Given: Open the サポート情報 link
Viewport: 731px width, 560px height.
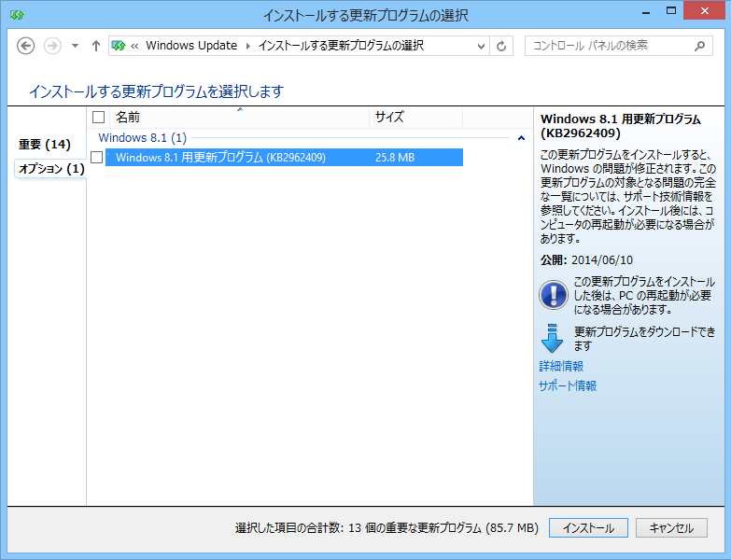Looking at the screenshot, I should click(x=568, y=385).
